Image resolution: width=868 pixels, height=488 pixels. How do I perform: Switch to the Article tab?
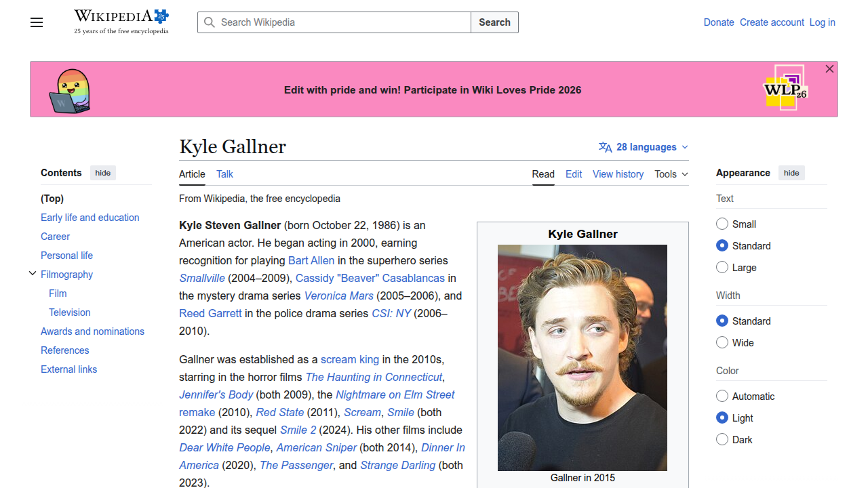[x=192, y=174]
